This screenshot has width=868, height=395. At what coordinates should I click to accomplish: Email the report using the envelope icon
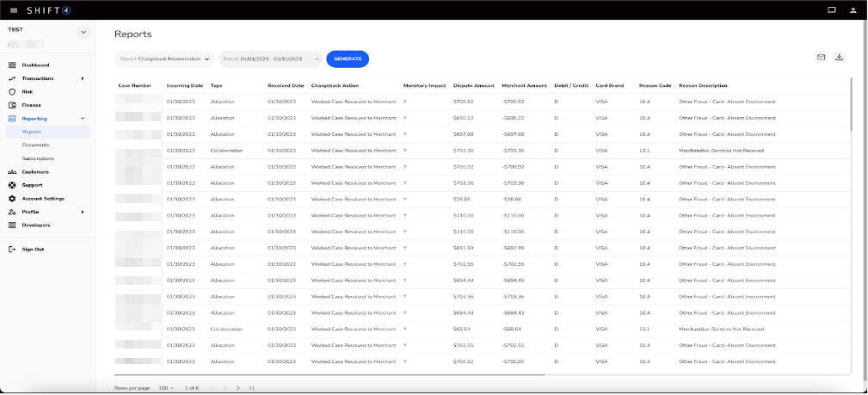click(821, 58)
